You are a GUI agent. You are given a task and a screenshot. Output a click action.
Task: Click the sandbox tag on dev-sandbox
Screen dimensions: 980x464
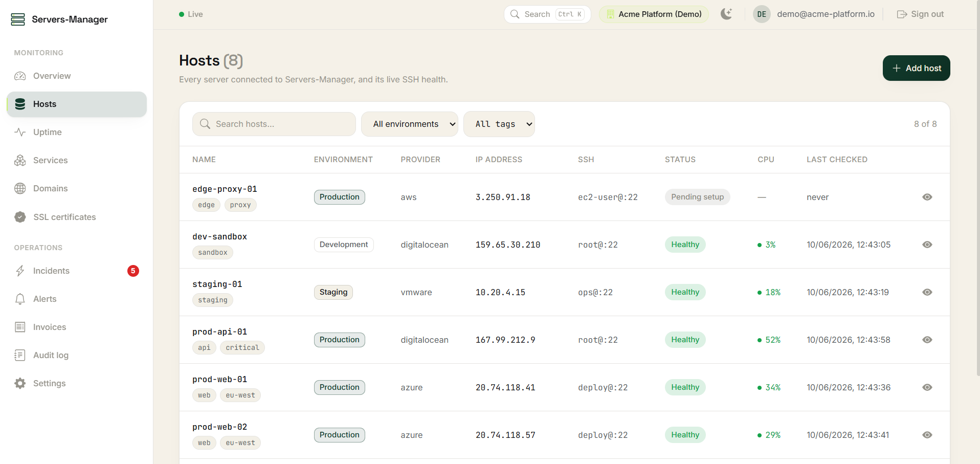(213, 252)
